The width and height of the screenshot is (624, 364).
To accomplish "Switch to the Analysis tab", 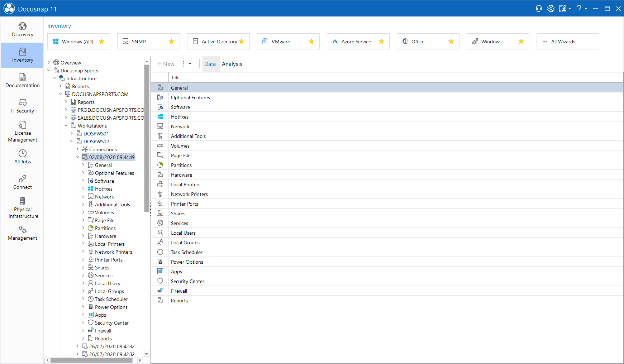I will 232,64.
